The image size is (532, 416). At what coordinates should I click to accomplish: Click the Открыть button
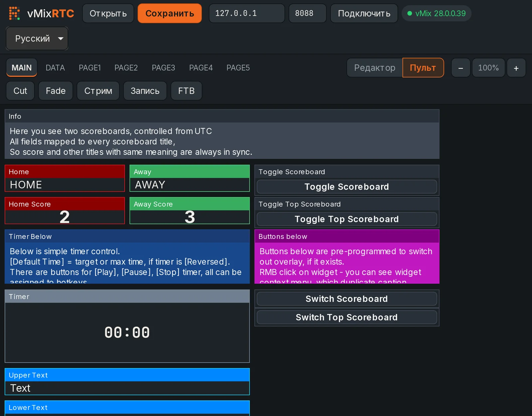tap(108, 13)
